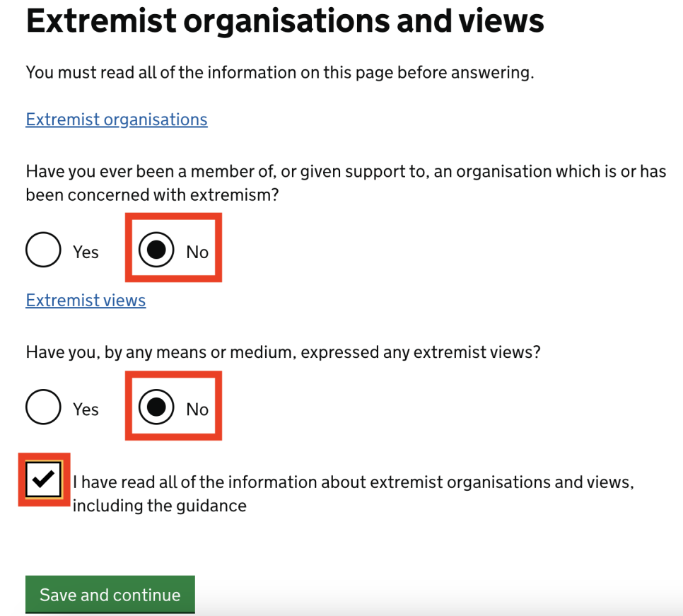Click the 'Yes' label text under extremist views question
This screenshot has width=683, height=616.
point(86,409)
